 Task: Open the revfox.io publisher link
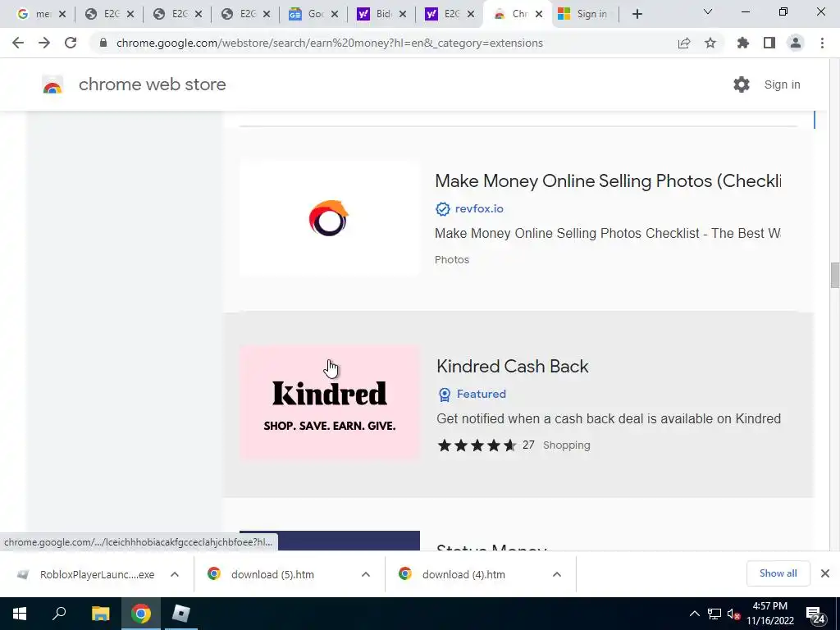tap(479, 209)
